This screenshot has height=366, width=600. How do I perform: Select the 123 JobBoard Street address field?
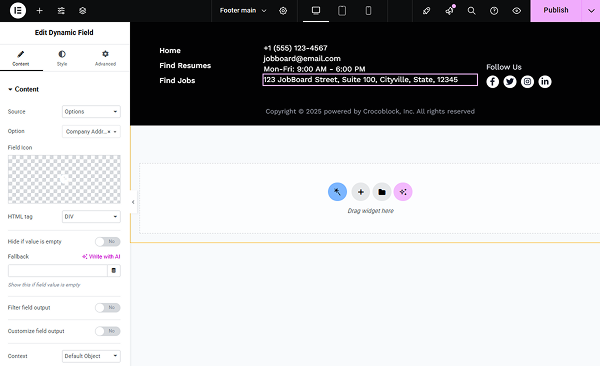370,80
